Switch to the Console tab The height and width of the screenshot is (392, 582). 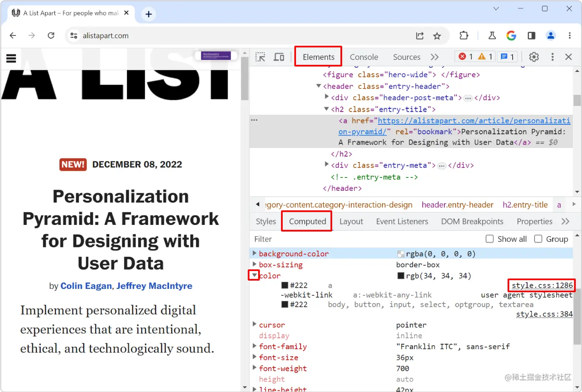pyautogui.click(x=364, y=57)
